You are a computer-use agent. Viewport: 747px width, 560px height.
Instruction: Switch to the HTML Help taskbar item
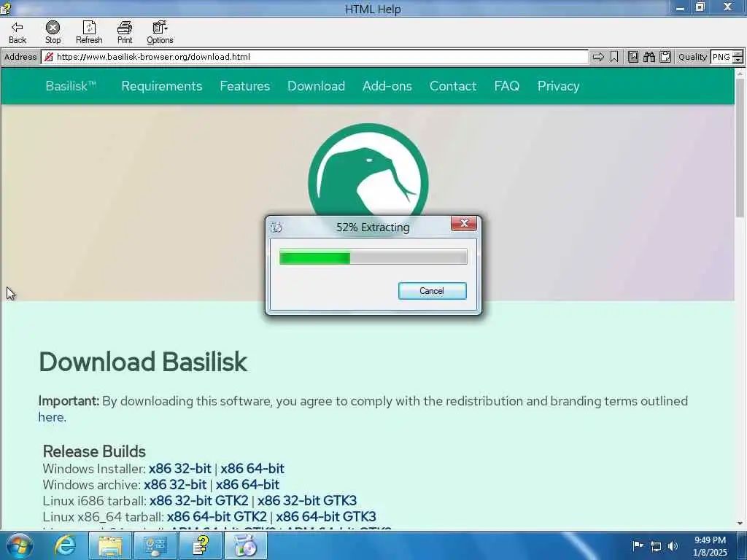[x=201, y=545]
